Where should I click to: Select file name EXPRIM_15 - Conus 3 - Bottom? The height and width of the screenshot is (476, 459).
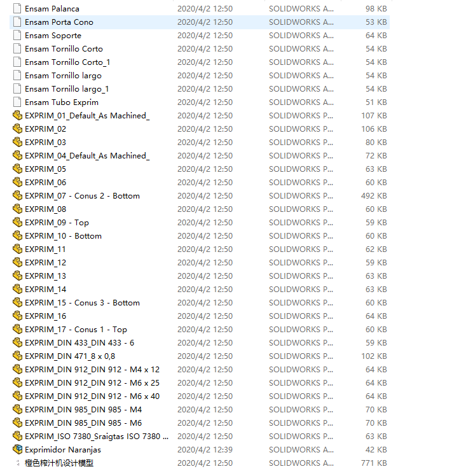(x=82, y=303)
